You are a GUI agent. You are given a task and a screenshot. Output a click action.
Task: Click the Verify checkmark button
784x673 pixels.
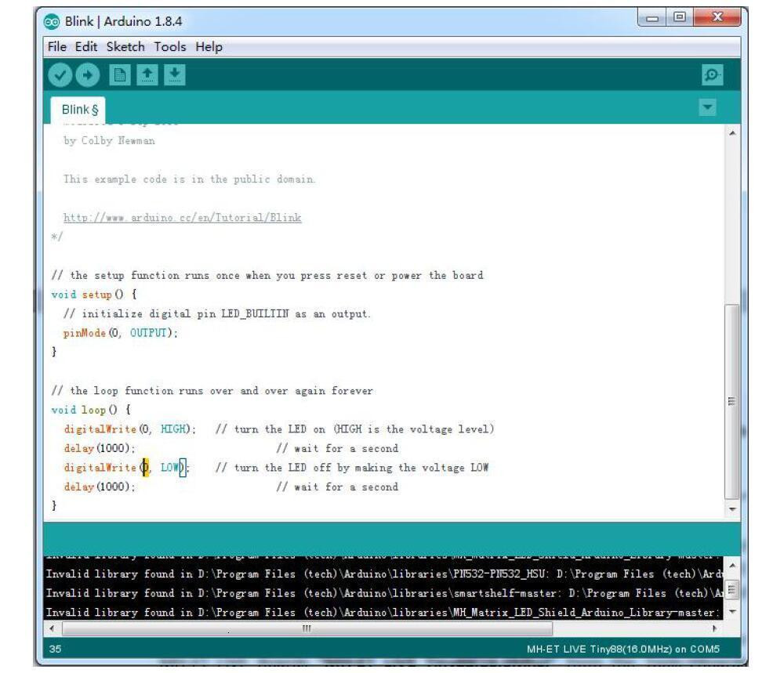click(x=60, y=75)
